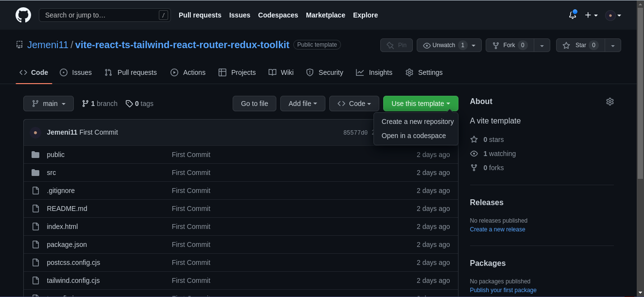The height and width of the screenshot is (297, 644).
Task: Click Create a new release link
Action: pos(497,229)
